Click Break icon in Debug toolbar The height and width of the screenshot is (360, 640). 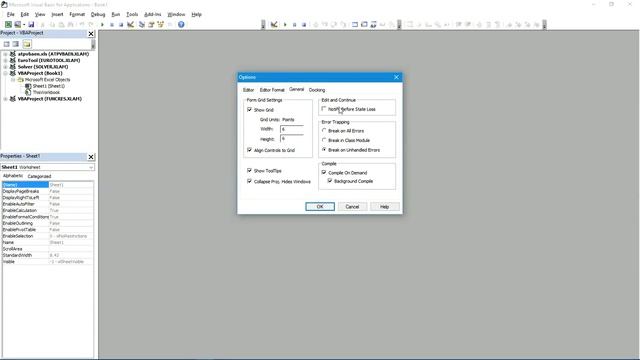click(295, 24)
